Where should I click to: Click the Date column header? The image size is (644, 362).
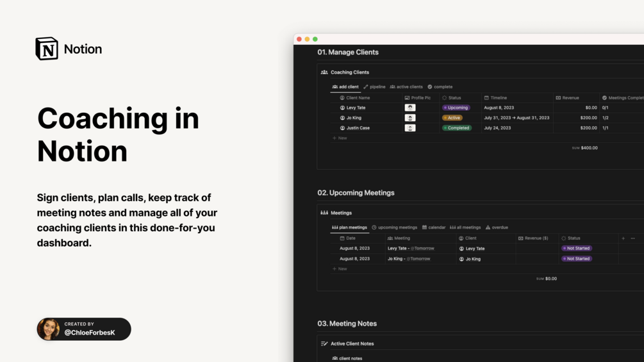[347, 238]
